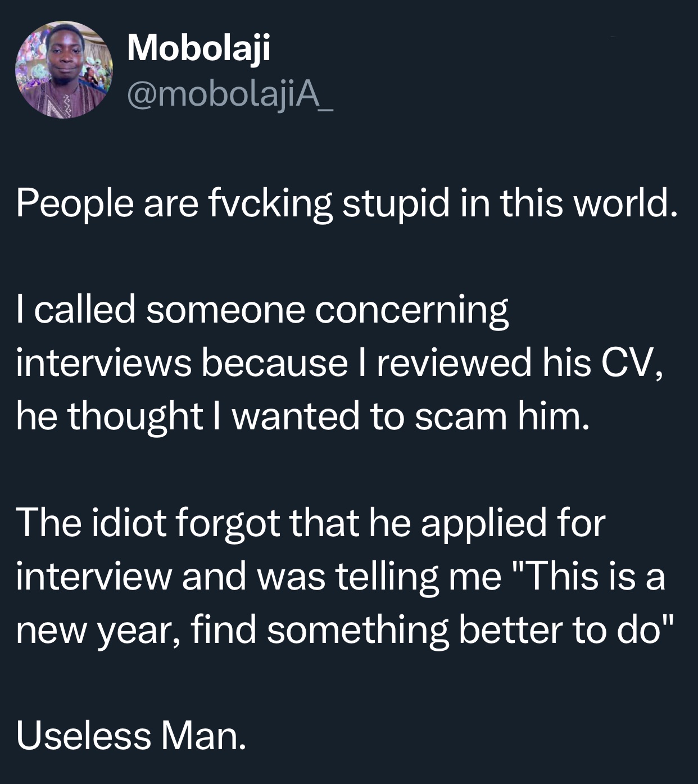This screenshot has height=784, width=698.
Task: Click the word "concerning" in the tweet
Action: [411, 310]
